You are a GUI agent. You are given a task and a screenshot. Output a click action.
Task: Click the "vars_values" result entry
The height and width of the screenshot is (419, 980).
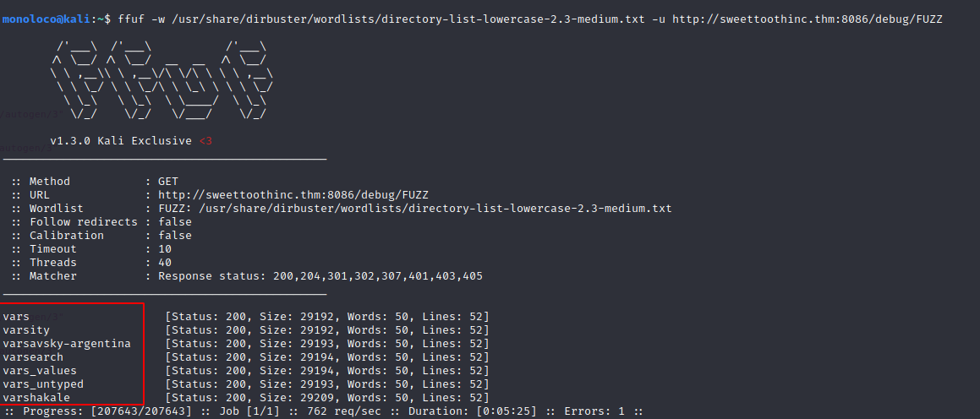40,371
